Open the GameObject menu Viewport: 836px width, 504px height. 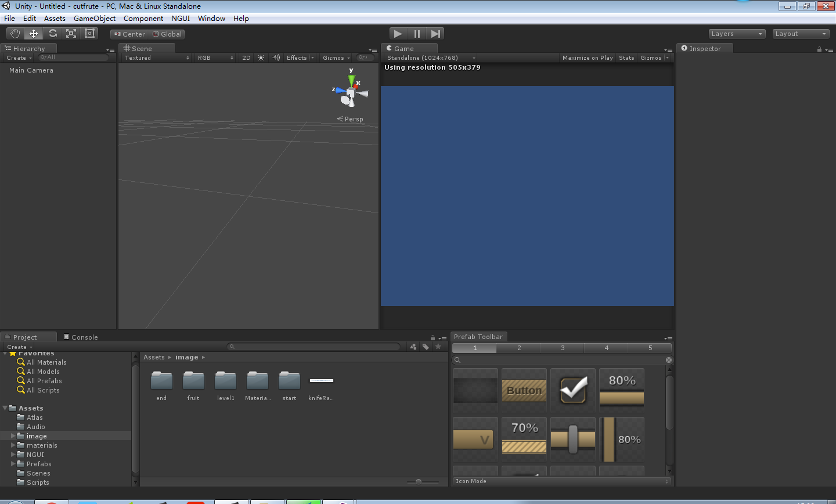pos(95,19)
